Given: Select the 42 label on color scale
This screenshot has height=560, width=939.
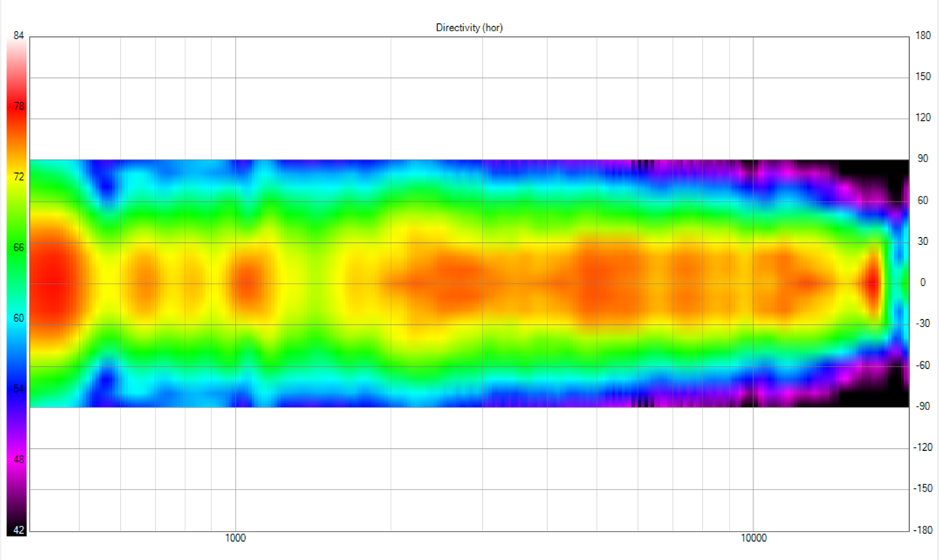Looking at the screenshot, I should point(20,530).
